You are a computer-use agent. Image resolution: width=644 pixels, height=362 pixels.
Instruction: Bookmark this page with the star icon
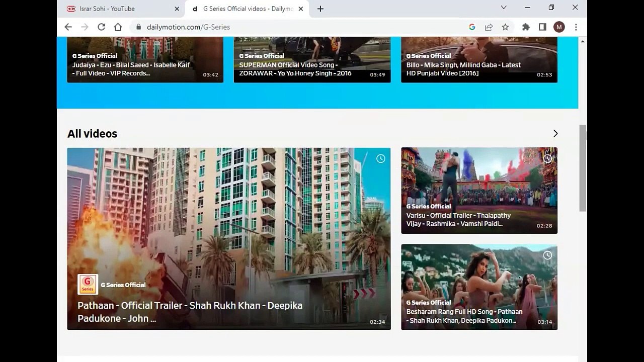(x=505, y=27)
